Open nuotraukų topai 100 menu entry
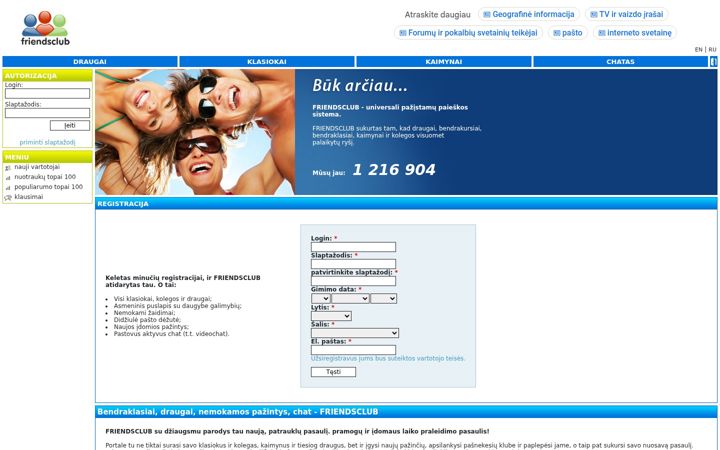This screenshot has width=720, height=450. [x=45, y=177]
